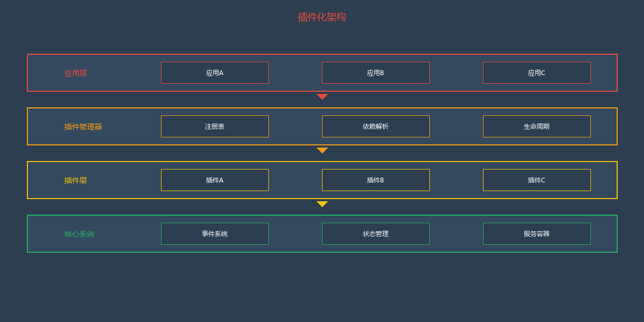Toggle selection of the 插件B box
The height and width of the screenshot is (322, 644).
376,180
